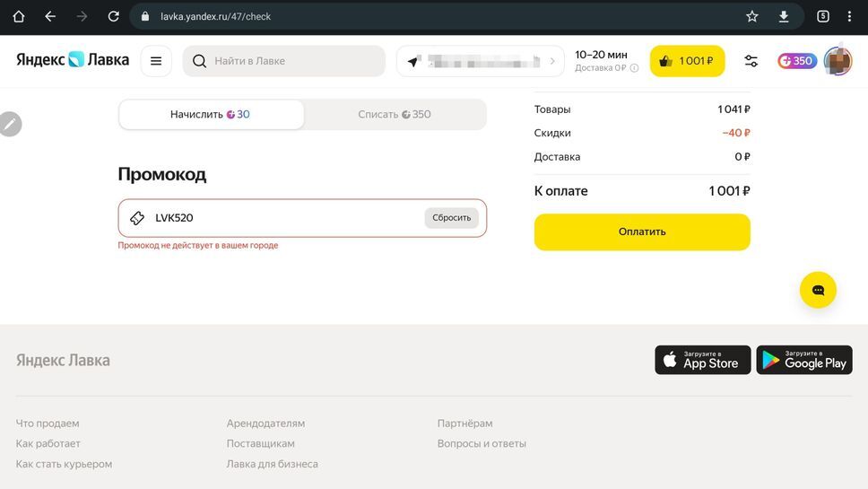Click the К оплате total 1 001 ₽
The width and height of the screenshot is (868, 489).
[x=729, y=191]
